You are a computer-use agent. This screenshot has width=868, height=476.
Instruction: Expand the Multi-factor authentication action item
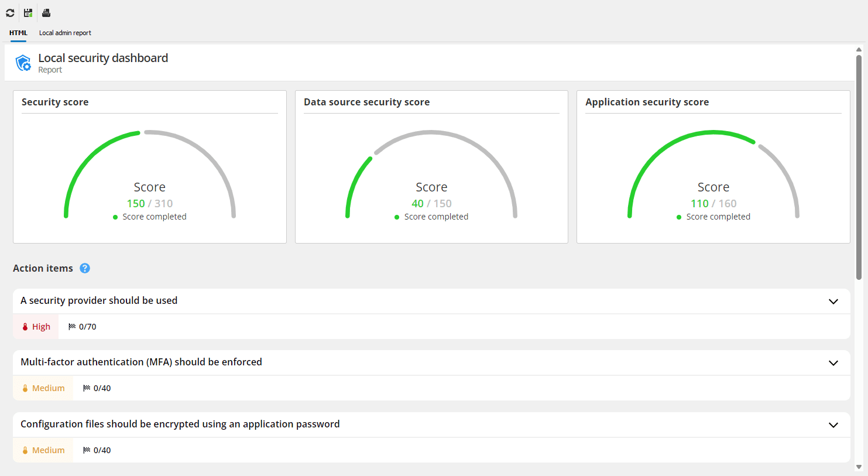pos(833,363)
